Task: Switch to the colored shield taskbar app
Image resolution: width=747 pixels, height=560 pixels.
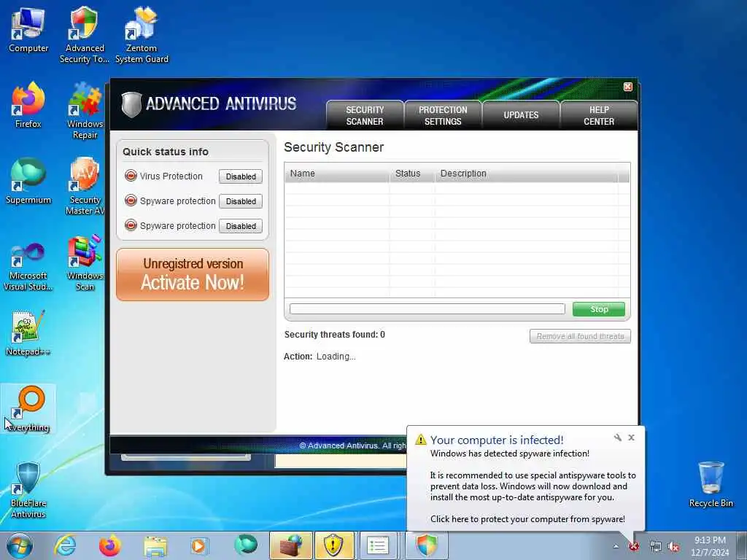Action: tap(426, 545)
